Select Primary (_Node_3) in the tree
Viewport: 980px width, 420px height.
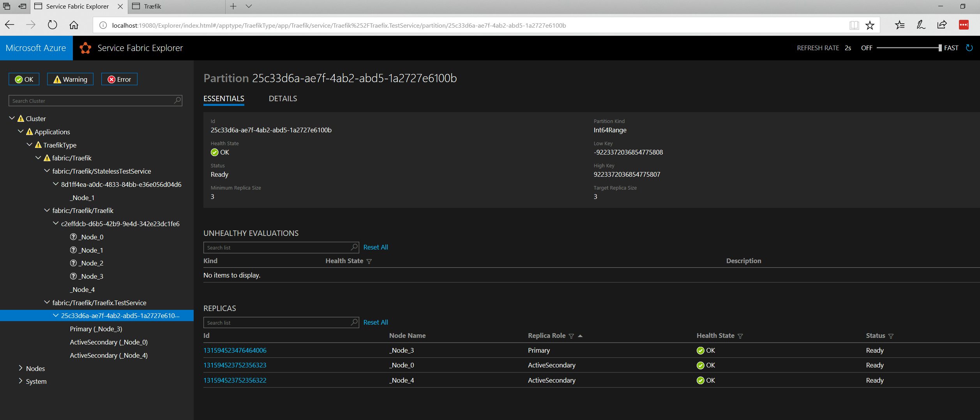[96, 329]
